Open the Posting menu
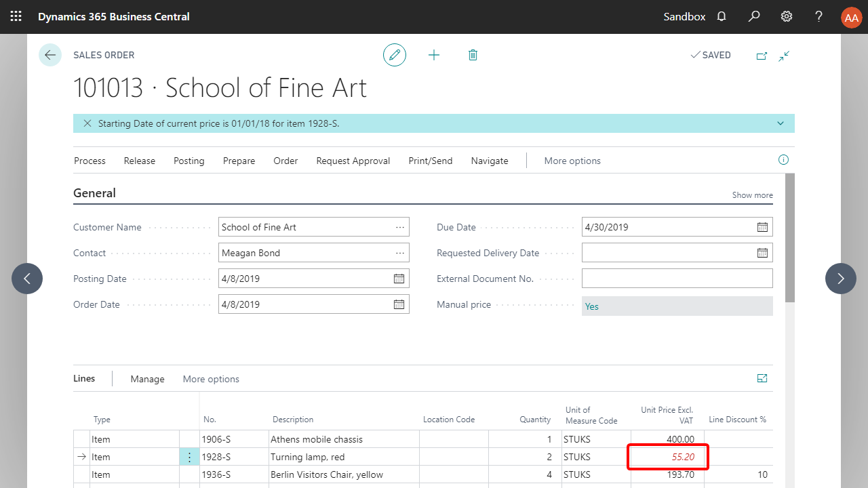Screen dimensions: 868x488 coord(189,161)
